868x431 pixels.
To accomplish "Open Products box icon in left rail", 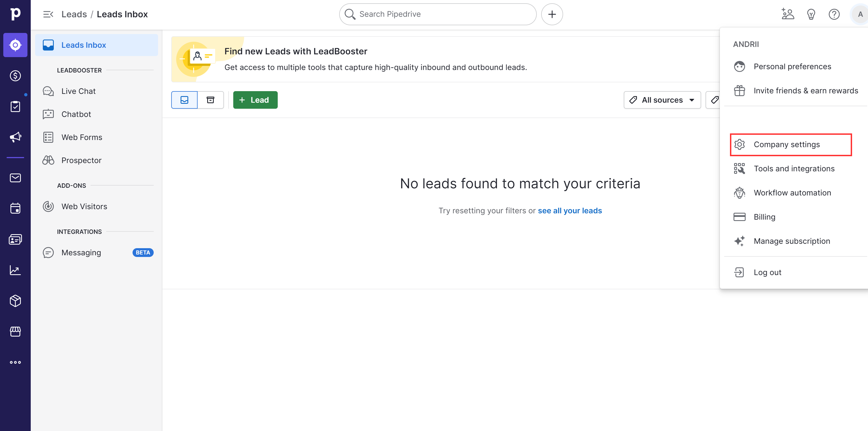I will [x=15, y=301].
